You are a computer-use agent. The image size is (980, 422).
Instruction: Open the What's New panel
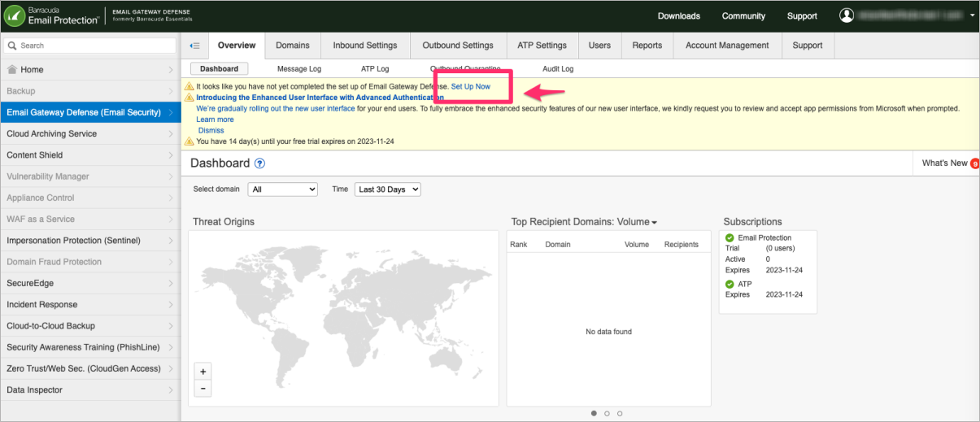point(945,163)
